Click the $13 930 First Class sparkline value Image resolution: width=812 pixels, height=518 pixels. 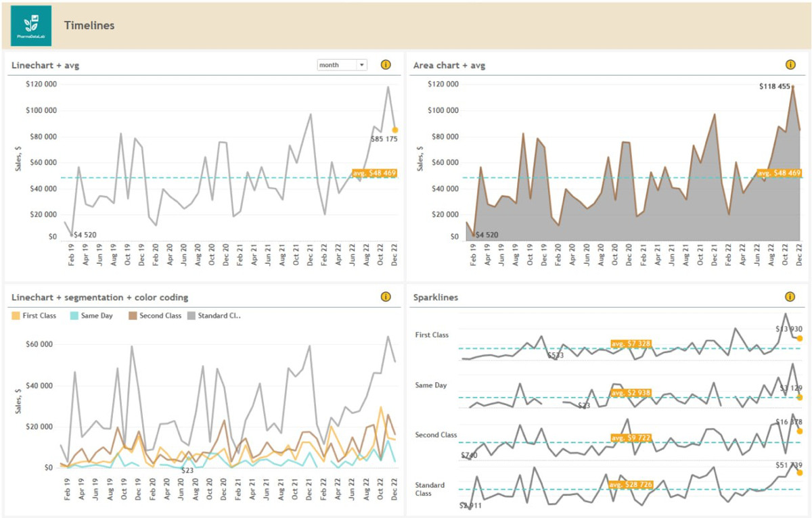788,329
